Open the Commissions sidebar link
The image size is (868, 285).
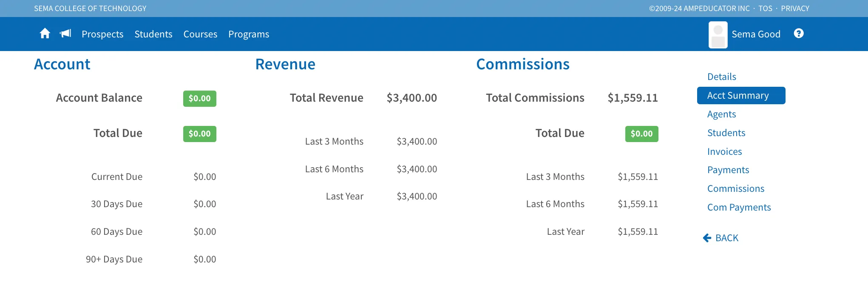tap(735, 188)
